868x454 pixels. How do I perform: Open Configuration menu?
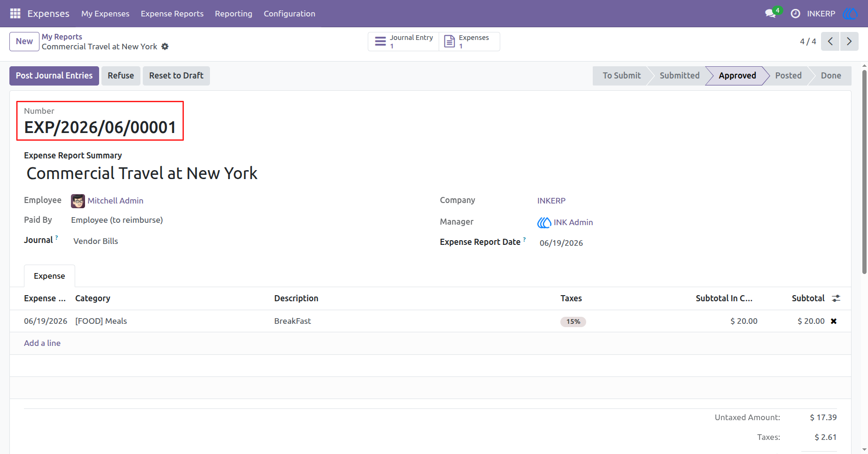pyautogui.click(x=289, y=14)
